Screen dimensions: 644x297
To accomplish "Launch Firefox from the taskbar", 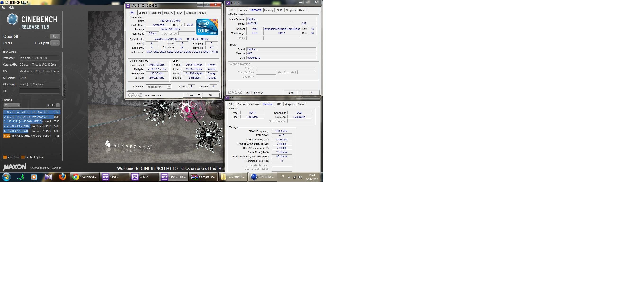I will pos(63,177).
